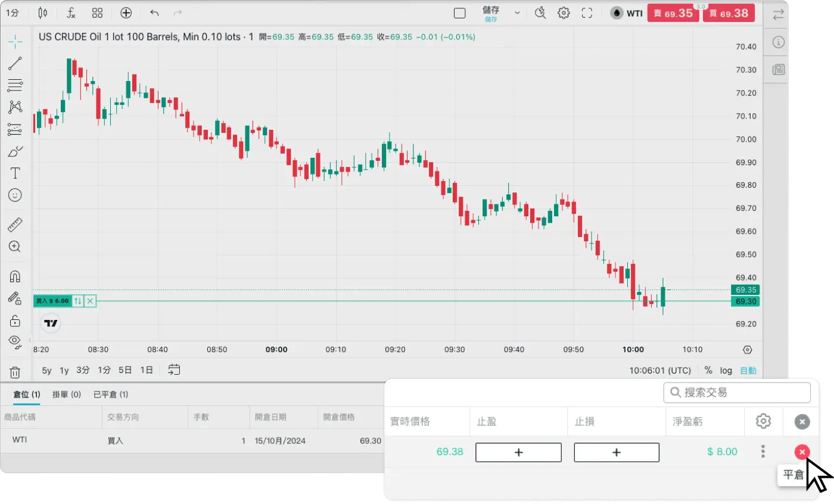Click the 搜索交易 search field
Viewport: 834px width, 504px height.
click(737, 393)
